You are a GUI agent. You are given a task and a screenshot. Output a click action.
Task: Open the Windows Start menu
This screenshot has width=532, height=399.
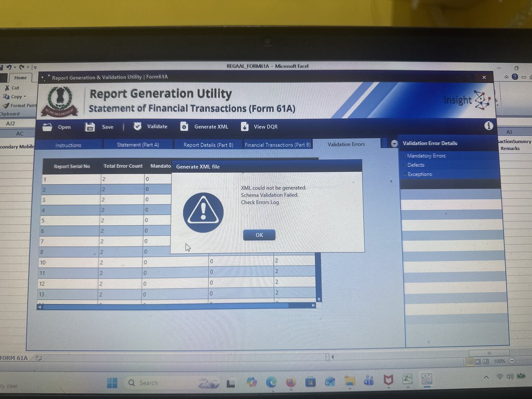coord(112,383)
